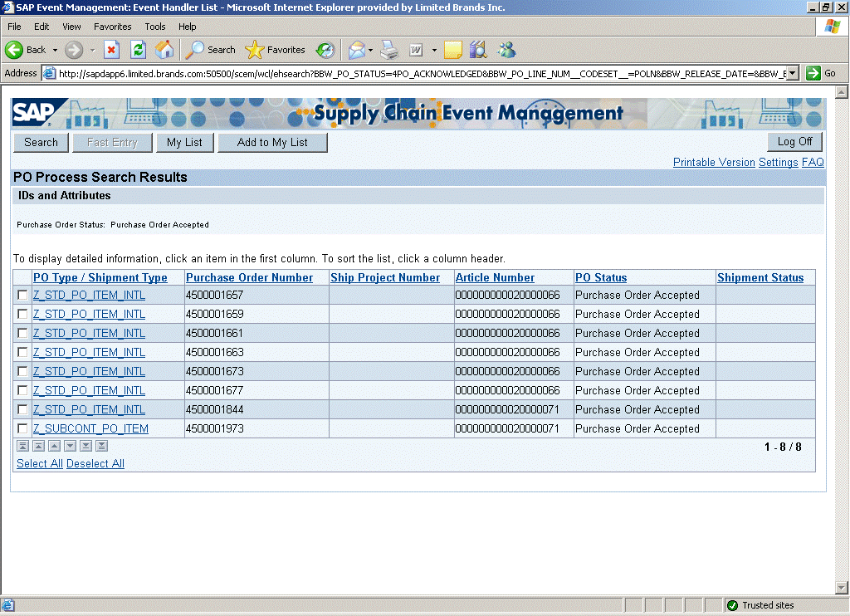Sort the list by PO Status header

pos(601,277)
